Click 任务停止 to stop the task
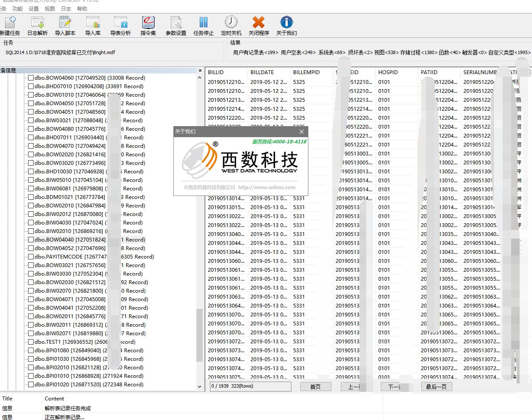The image size is (532, 420). coord(204,26)
